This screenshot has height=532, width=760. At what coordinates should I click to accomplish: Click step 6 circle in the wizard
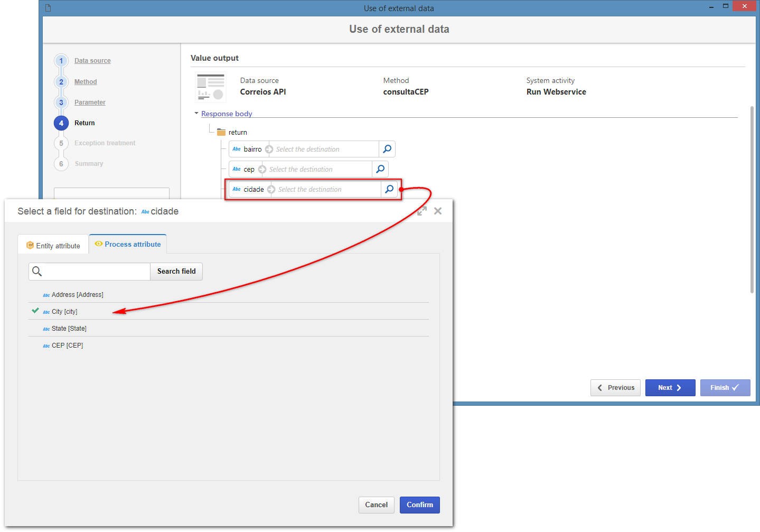pyautogui.click(x=61, y=164)
